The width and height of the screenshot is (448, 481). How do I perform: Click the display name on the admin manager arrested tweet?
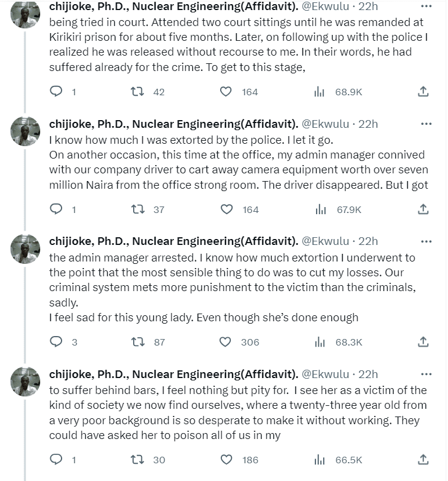(x=173, y=241)
